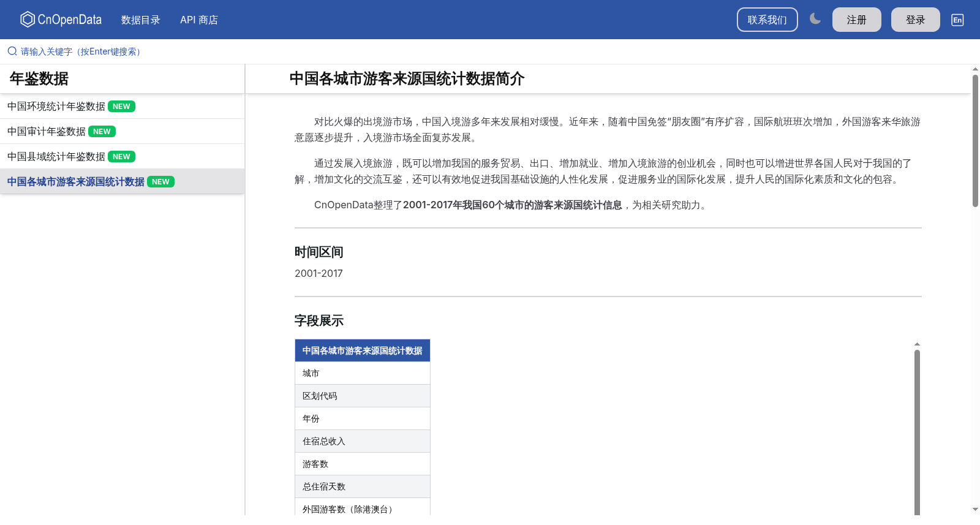
Task: Select the 游客数 field row
Action: 363,464
